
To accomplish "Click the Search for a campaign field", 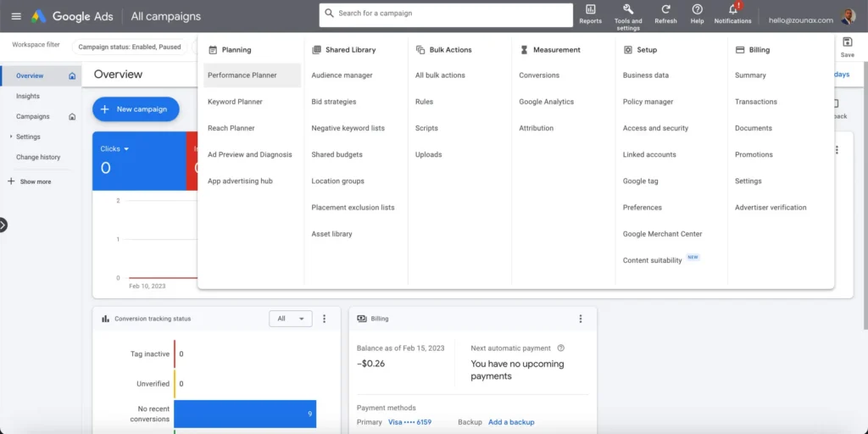I will [446, 15].
